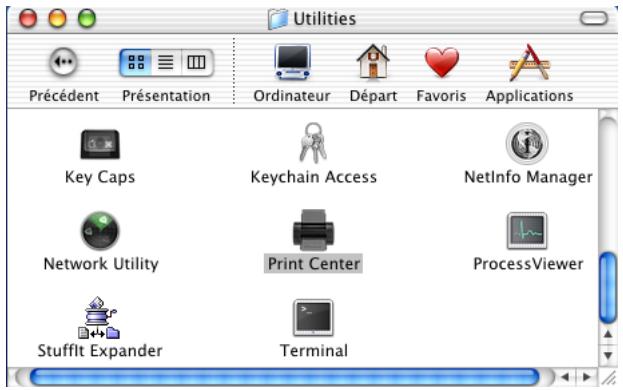Select the Network Utility radar icon
The image size is (623, 390).
[x=100, y=231]
